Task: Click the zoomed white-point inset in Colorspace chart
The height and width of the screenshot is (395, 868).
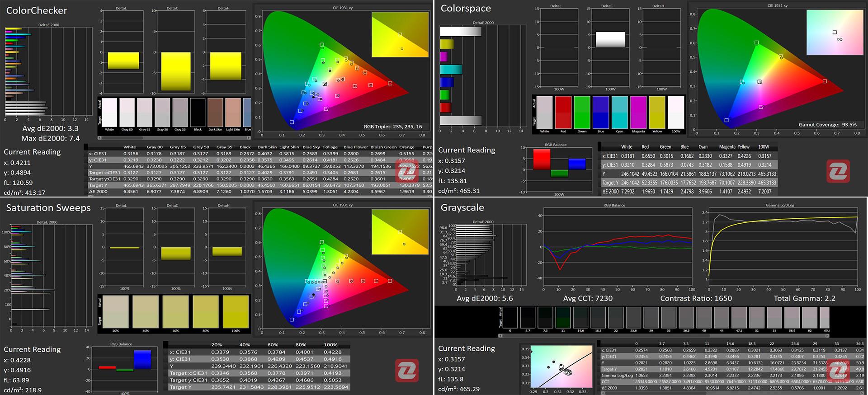Action: tap(834, 32)
